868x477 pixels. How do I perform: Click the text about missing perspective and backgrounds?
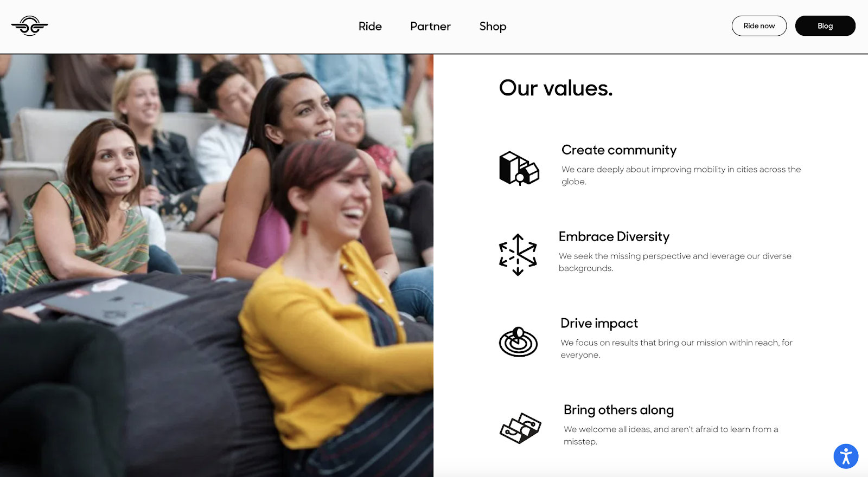pos(675,262)
